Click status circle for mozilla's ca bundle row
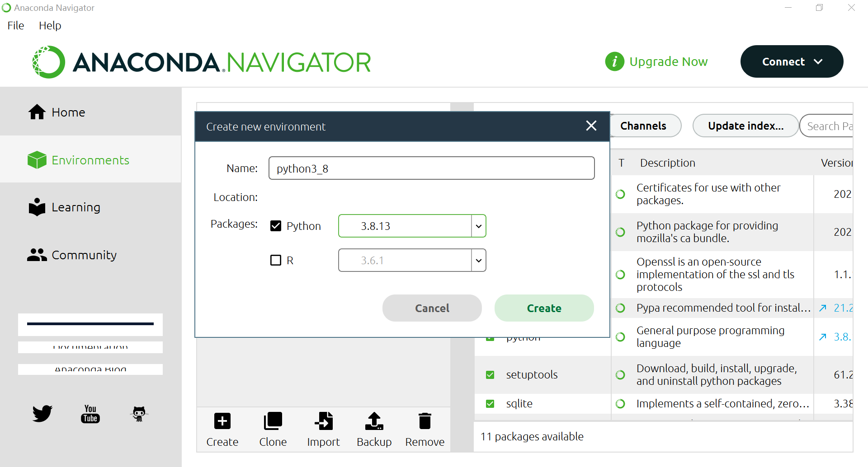This screenshot has height=467, width=868. click(621, 232)
